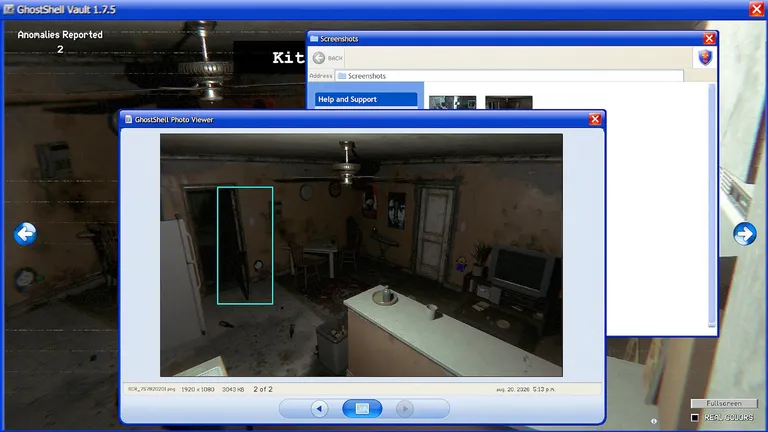Switch to the next camera with the right arrow
This screenshot has width=768, height=432.
point(744,234)
